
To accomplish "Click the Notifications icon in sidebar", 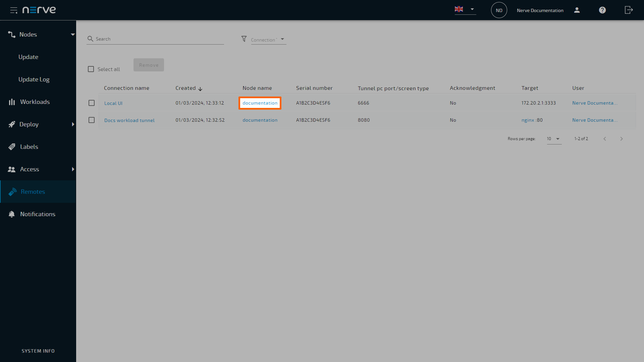I will click(x=11, y=214).
